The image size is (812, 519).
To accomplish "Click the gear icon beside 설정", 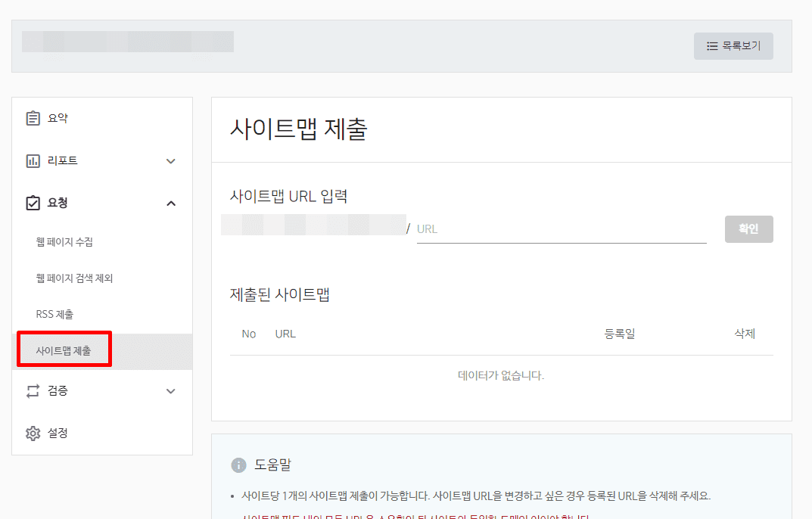I will pyautogui.click(x=32, y=433).
